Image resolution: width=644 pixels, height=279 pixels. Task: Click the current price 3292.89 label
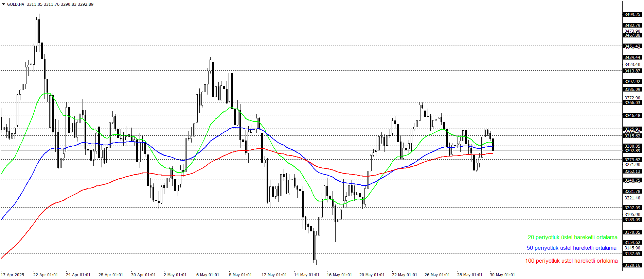pos(632,150)
